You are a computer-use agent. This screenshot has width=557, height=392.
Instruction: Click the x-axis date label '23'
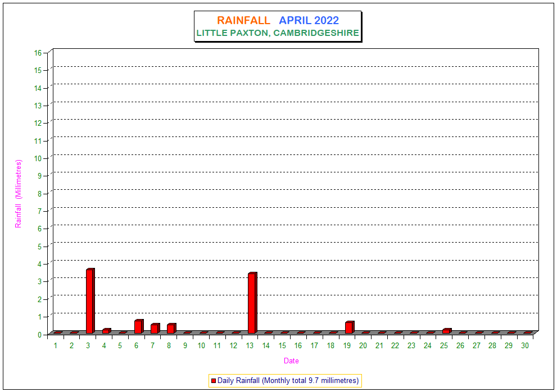(x=411, y=346)
